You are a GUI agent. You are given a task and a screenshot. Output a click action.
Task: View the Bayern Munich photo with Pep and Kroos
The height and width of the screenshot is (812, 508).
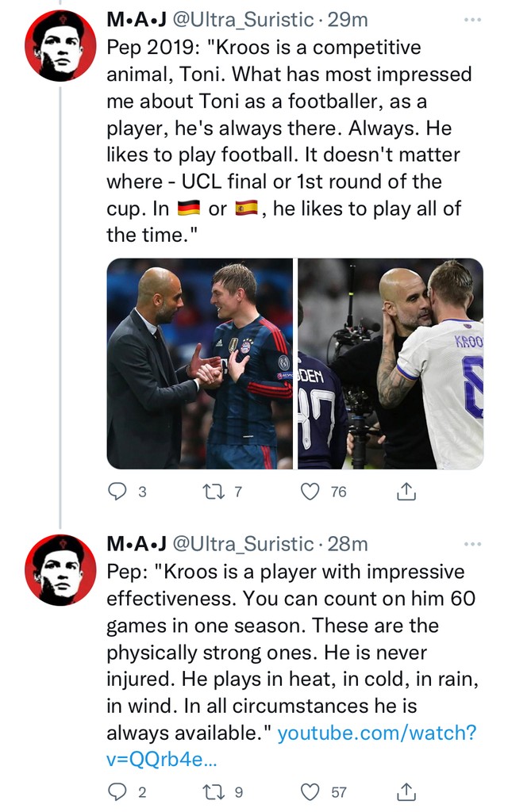pyautogui.click(x=200, y=363)
